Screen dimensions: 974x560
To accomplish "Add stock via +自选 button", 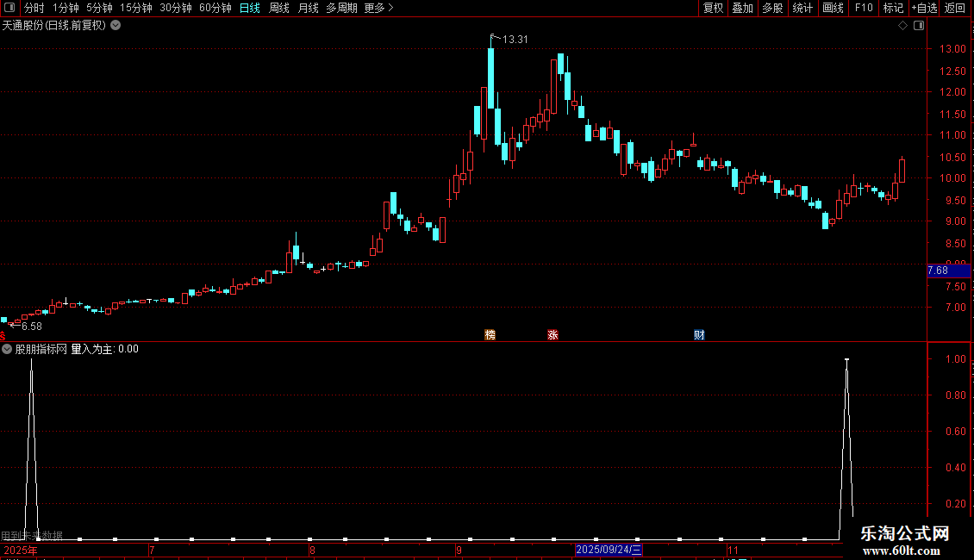I will point(924,8).
